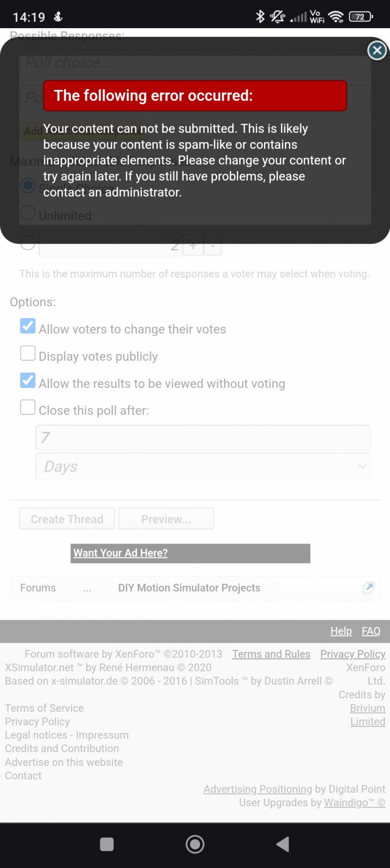Tap the battery indicator in status bar
Screen dimensions: 390x868
361,17
